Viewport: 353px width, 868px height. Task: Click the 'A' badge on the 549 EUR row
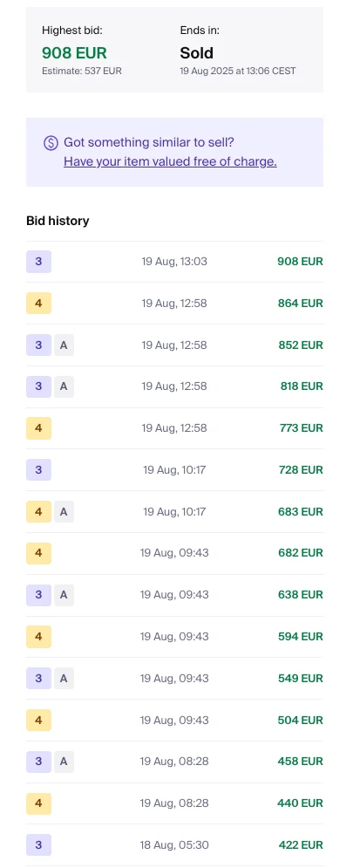64,678
